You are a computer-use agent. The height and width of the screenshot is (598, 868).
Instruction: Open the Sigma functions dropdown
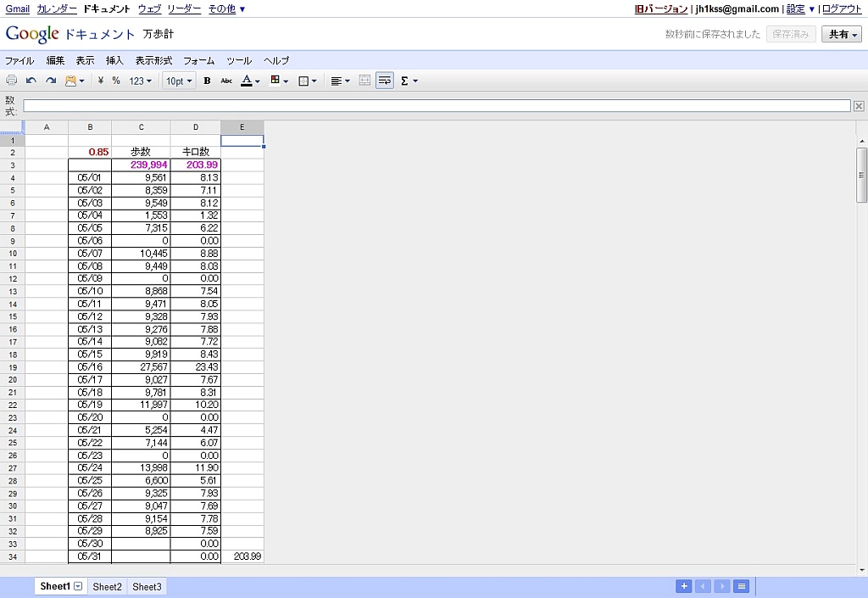[x=409, y=81]
